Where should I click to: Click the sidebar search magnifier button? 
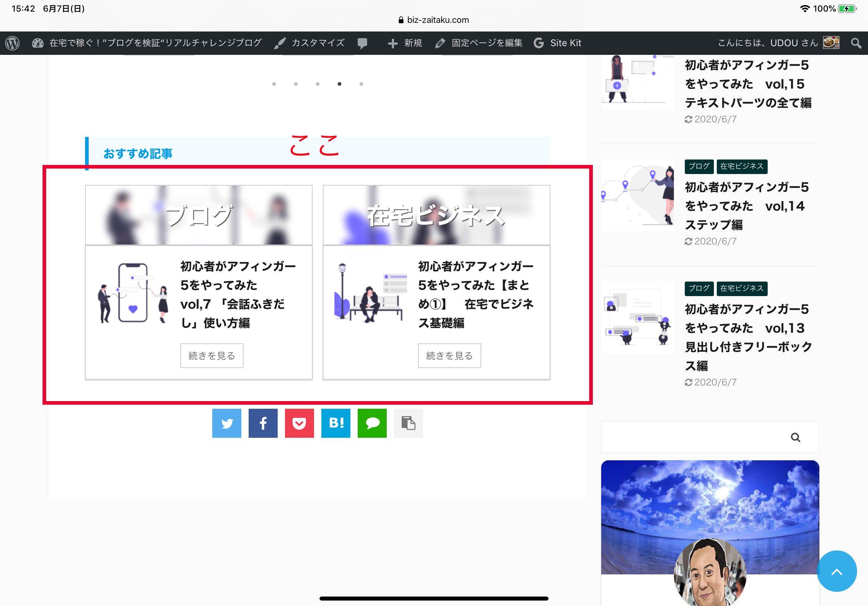click(796, 437)
